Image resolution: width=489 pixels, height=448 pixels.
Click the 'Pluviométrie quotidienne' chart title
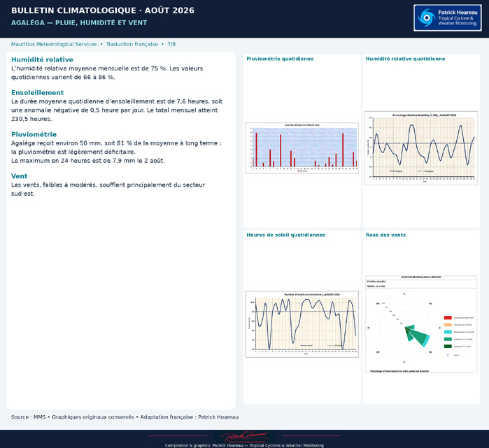click(280, 59)
